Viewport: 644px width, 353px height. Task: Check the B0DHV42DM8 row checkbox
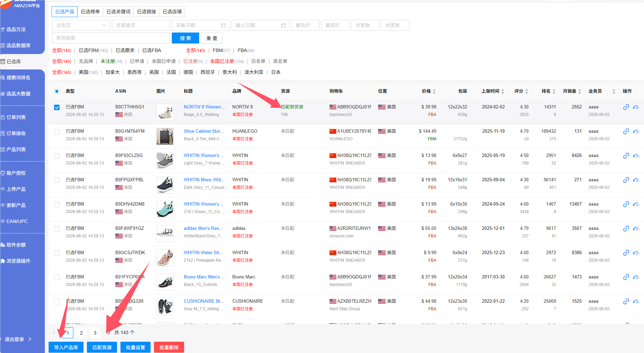57,205
